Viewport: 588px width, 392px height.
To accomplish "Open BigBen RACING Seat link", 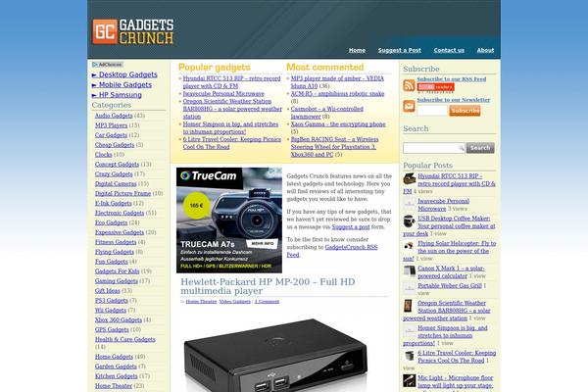I will (334, 147).
